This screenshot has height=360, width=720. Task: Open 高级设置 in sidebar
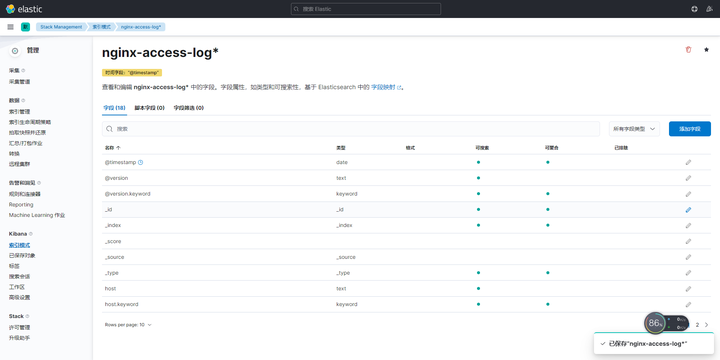(x=20, y=298)
